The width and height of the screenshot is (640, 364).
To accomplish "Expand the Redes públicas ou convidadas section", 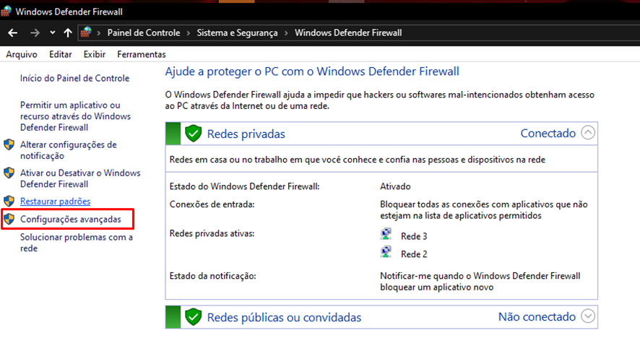I will click(588, 316).
